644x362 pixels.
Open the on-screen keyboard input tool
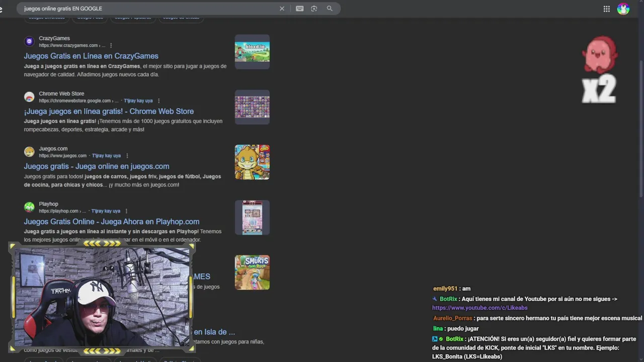coord(300,9)
